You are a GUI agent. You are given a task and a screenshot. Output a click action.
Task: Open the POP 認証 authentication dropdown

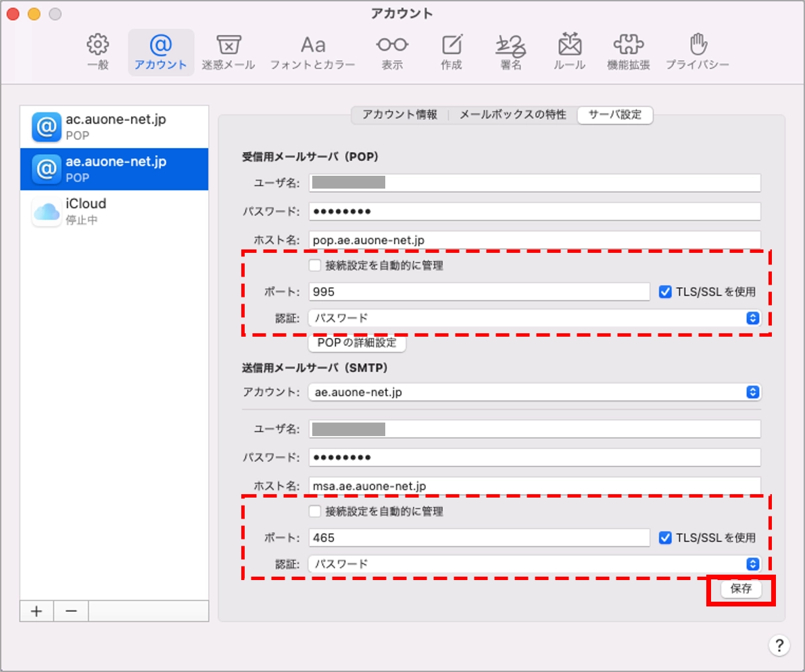(x=534, y=318)
